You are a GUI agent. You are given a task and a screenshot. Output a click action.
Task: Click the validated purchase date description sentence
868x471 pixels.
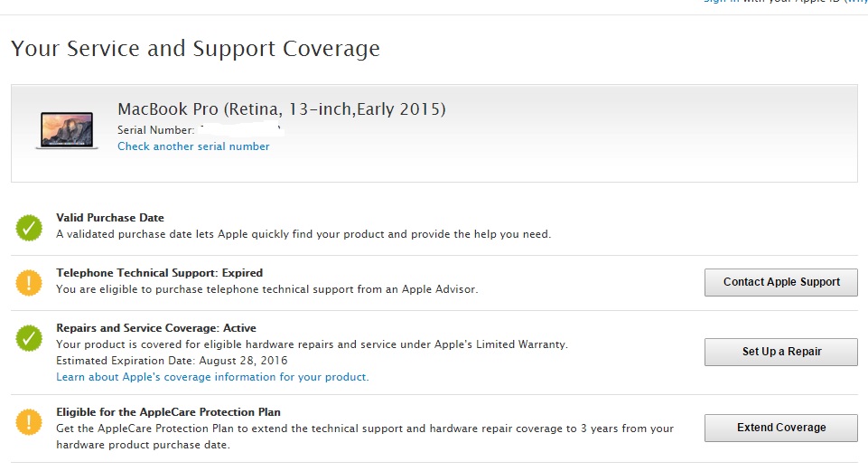303,234
